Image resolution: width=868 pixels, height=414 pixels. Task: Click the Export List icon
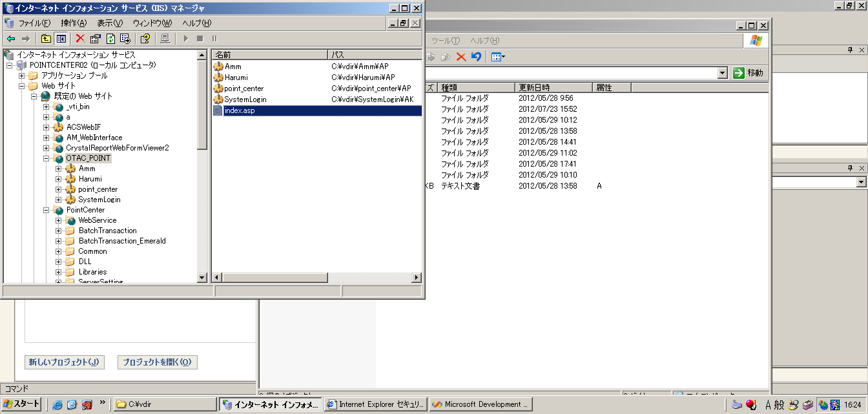[x=125, y=39]
